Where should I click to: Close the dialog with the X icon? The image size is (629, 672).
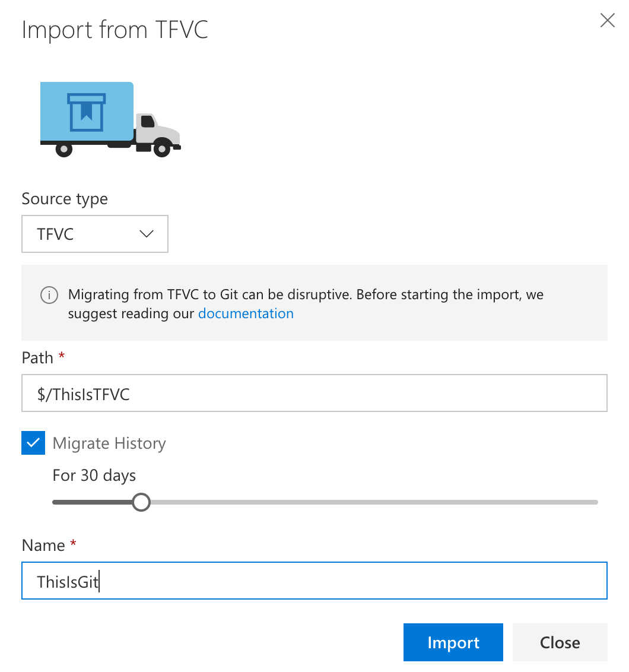[607, 21]
